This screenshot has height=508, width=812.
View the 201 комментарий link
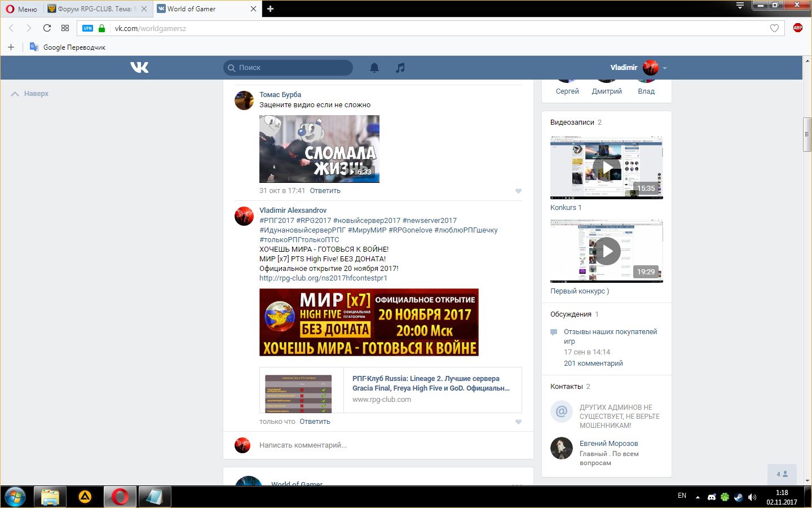(593, 364)
